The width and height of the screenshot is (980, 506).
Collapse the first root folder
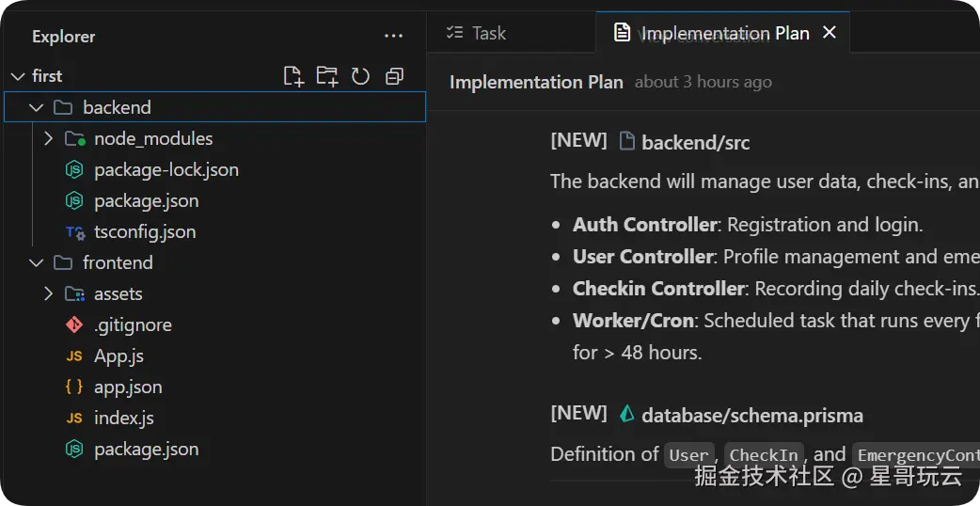pos(18,76)
